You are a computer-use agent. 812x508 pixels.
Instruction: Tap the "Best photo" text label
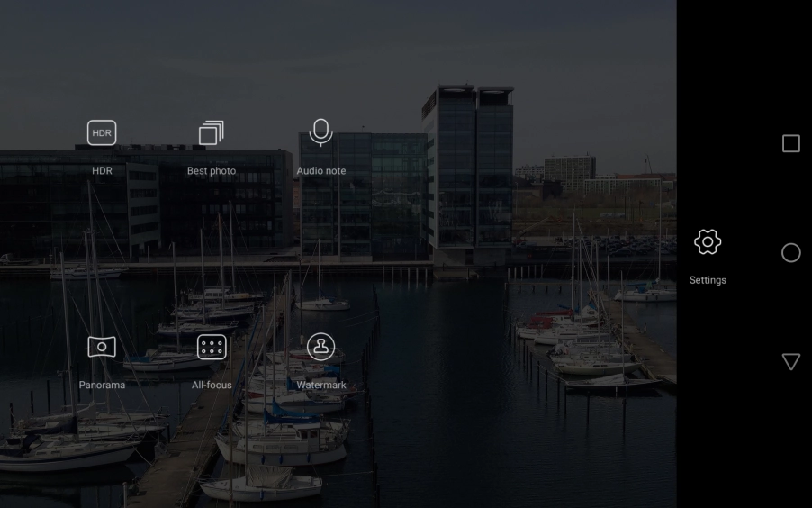click(x=212, y=171)
